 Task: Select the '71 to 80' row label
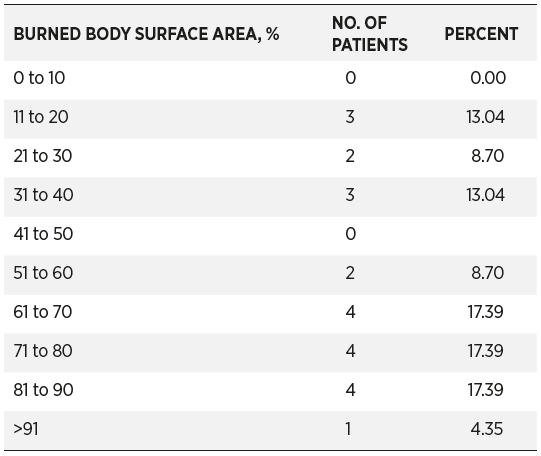43,350
